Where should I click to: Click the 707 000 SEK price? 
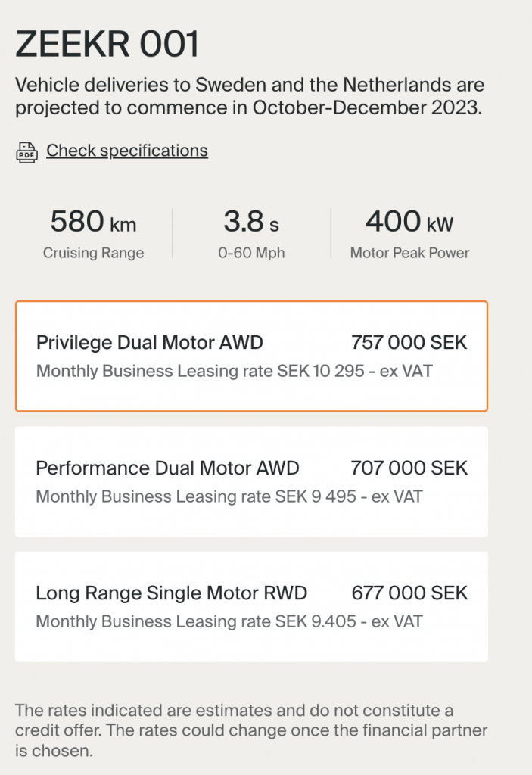409,468
